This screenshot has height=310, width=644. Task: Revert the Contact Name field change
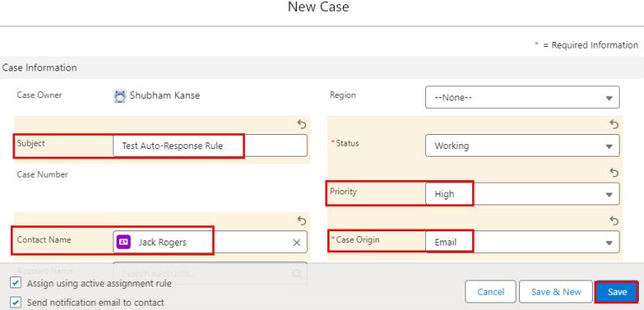click(302, 221)
